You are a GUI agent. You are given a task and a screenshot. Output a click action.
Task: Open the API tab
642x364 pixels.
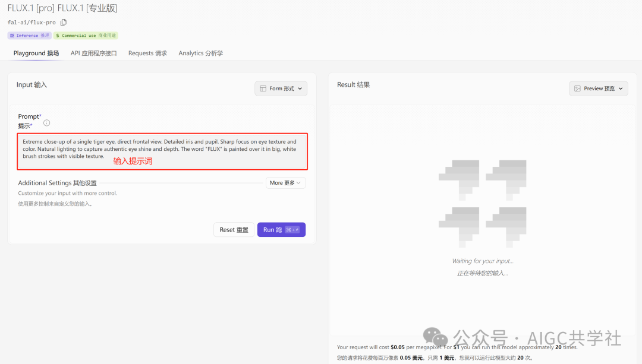pos(94,53)
